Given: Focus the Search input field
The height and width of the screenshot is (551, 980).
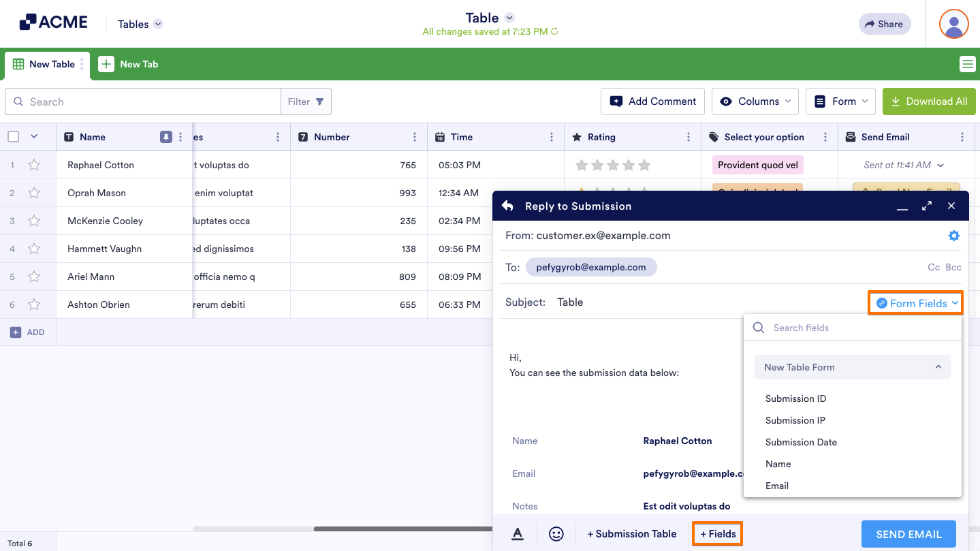Looking at the screenshot, I should click(x=143, y=101).
